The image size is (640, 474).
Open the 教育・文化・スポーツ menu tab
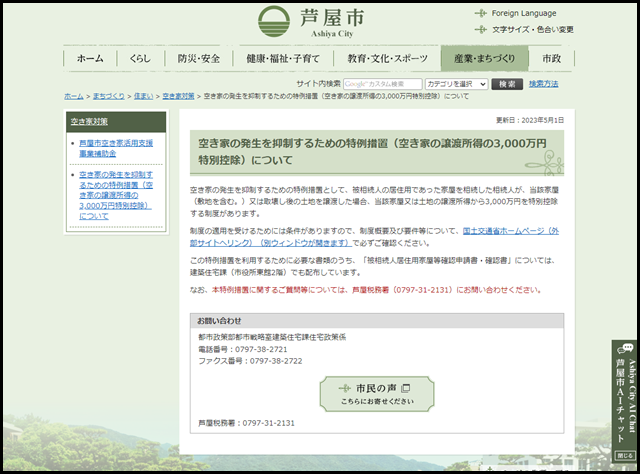tap(387, 58)
